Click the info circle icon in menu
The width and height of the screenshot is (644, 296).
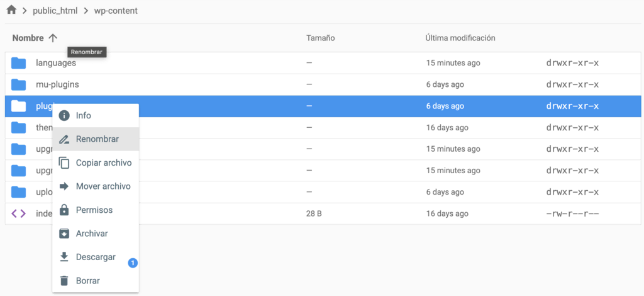coord(64,116)
